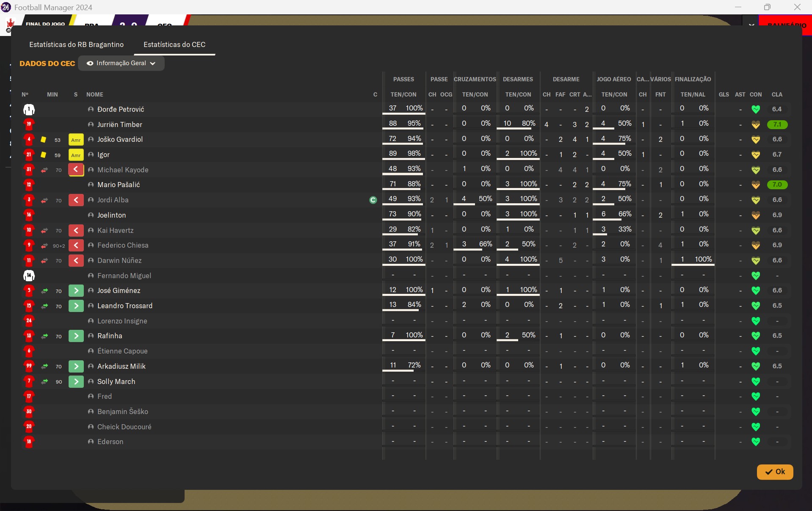Confirm with the Ok button
This screenshot has height=511, width=812.
click(775, 472)
